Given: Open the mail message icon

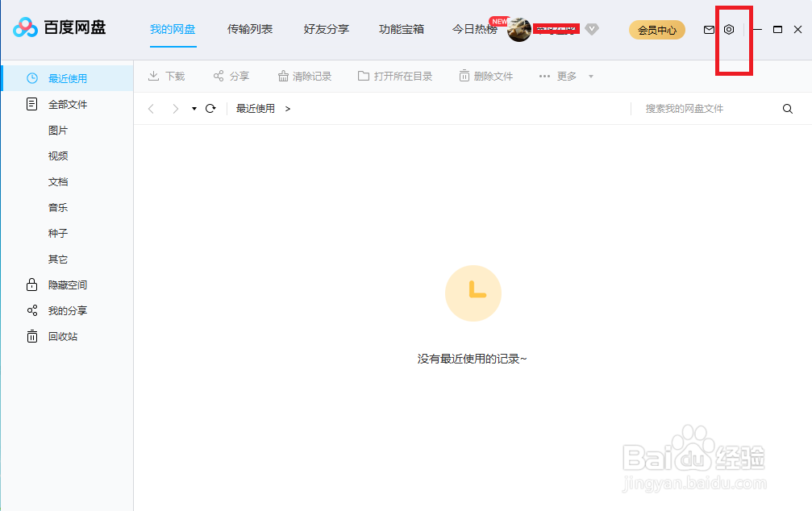Looking at the screenshot, I should 709,30.
